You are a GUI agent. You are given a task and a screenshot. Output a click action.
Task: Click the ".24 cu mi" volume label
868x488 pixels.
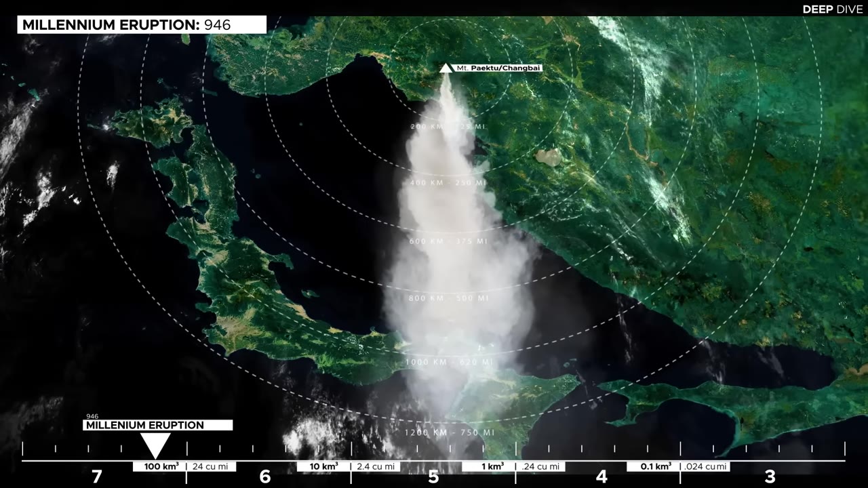(541, 466)
